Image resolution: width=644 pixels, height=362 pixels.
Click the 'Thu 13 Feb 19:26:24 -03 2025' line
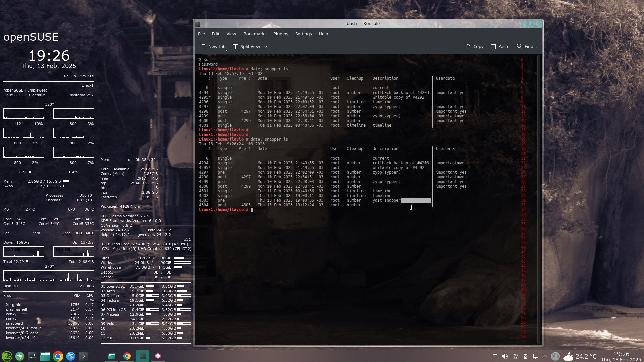232,144
